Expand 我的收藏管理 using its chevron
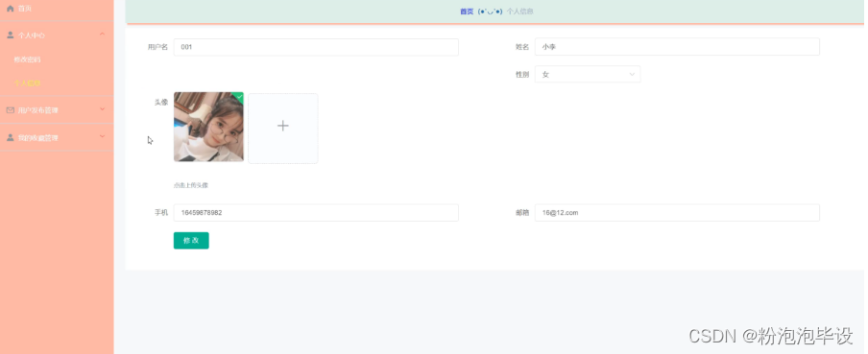The height and width of the screenshot is (354, 868). [x=102, y=136]
